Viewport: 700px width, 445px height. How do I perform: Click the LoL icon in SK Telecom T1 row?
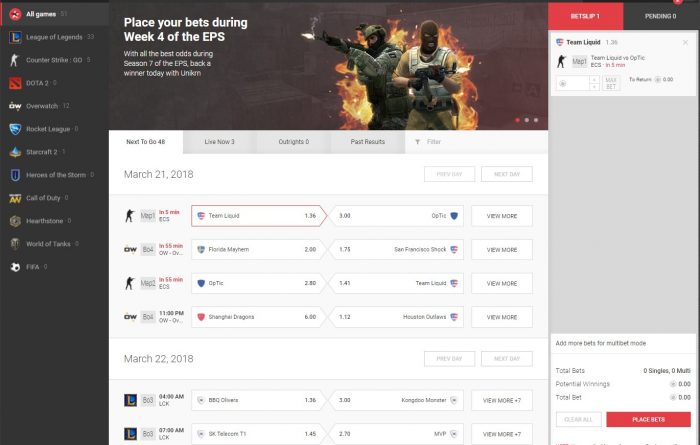130,433
